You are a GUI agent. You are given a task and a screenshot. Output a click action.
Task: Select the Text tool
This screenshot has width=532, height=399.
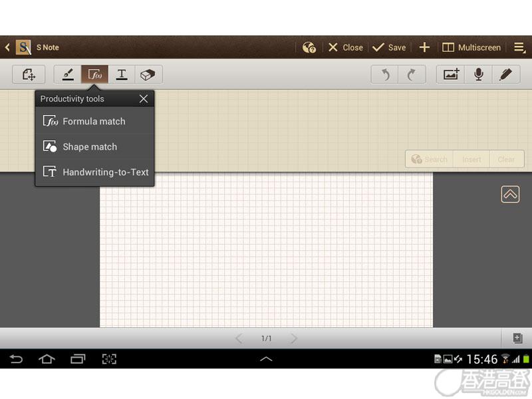pyautogui.click(x=122, y=74)
